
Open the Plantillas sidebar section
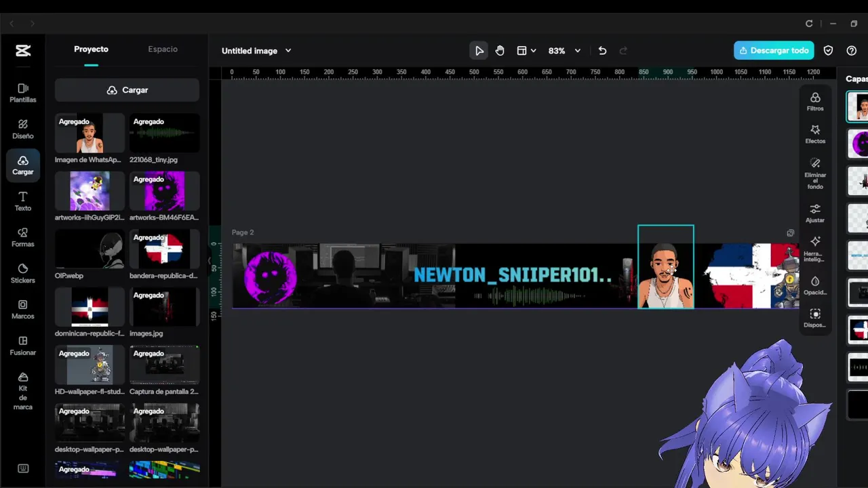[23, 93]
